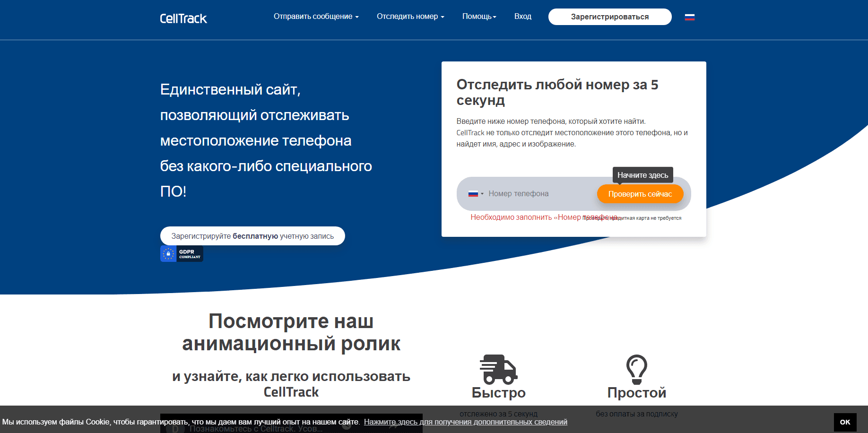The width and height of the screenshot is (868, 433).
Task: Click the flag icon inside the phone field
Action: click(x=473, y=194)
